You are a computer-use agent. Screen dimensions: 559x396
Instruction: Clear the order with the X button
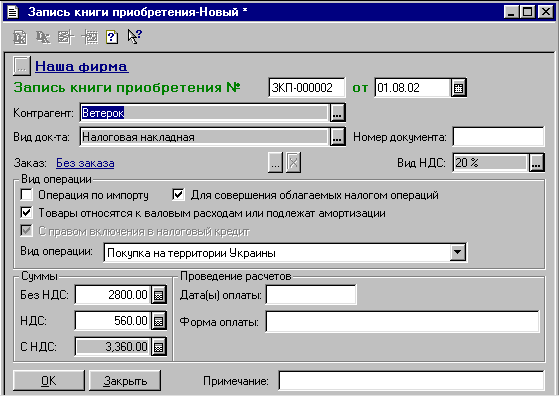(x=293, y=163)
